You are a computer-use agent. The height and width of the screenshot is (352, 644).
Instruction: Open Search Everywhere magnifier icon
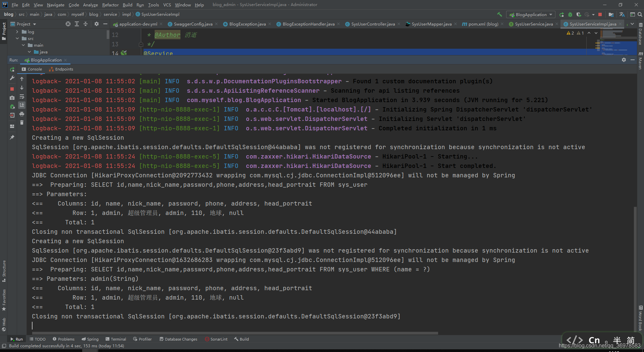(640, 14)
